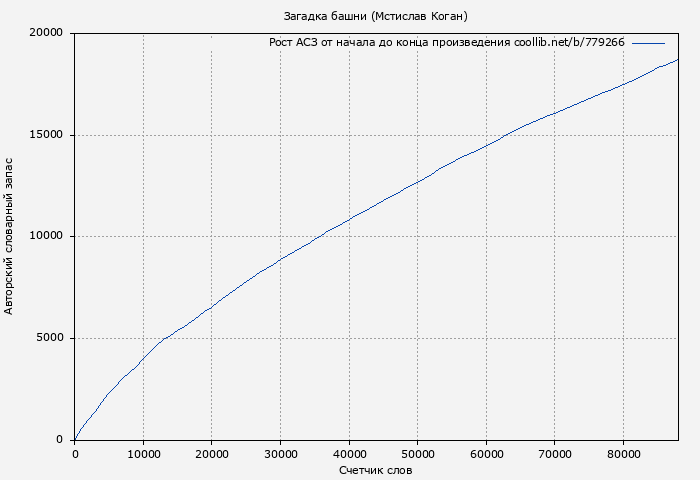Click the 5000 tick label on the vertical axis
This screenshot has height=480, width=700.
[50, 338]
